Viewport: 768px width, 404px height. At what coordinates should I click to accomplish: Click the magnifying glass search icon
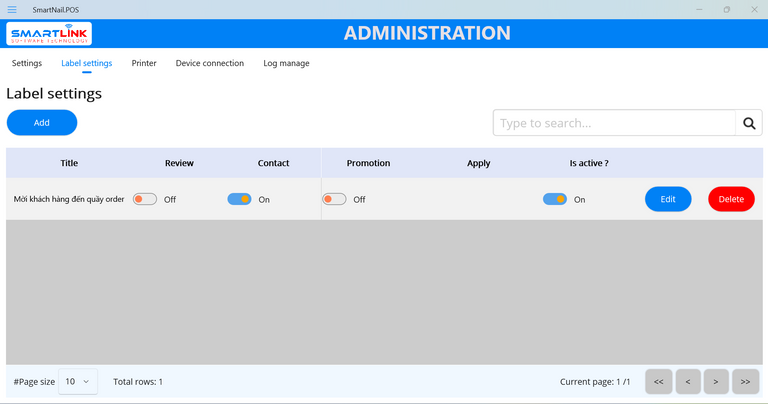click(x=749, y=123)
